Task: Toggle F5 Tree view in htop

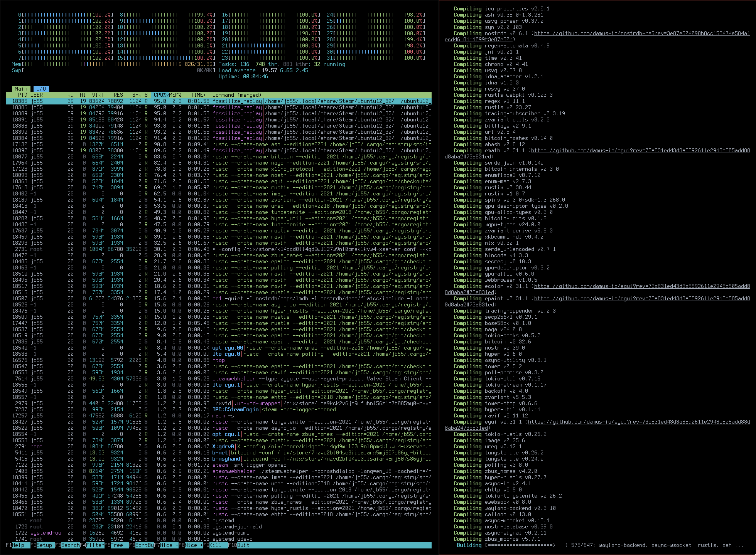Action: point(116,545)
